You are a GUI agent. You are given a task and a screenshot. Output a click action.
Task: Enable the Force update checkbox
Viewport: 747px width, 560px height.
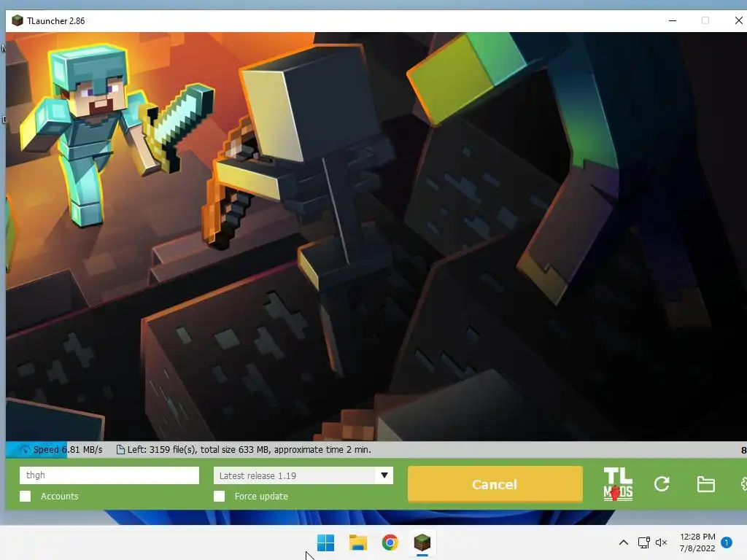[x=219, y=496]
